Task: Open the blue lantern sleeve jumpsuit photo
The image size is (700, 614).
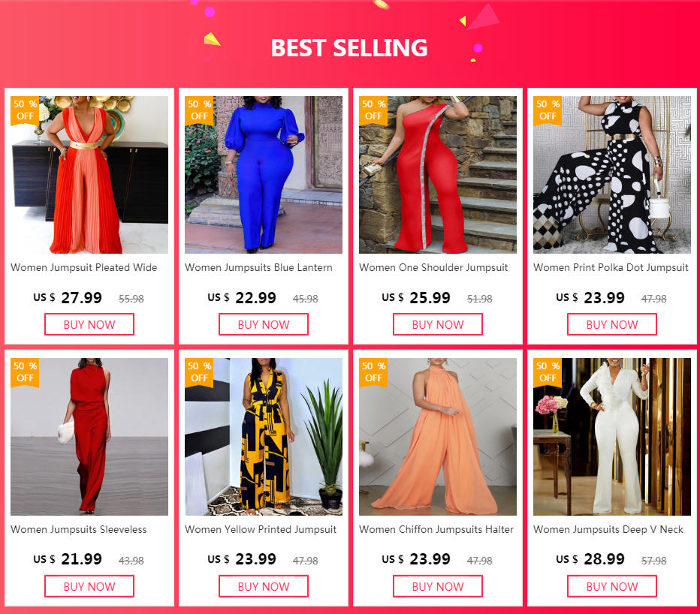Action: [264, 175]
